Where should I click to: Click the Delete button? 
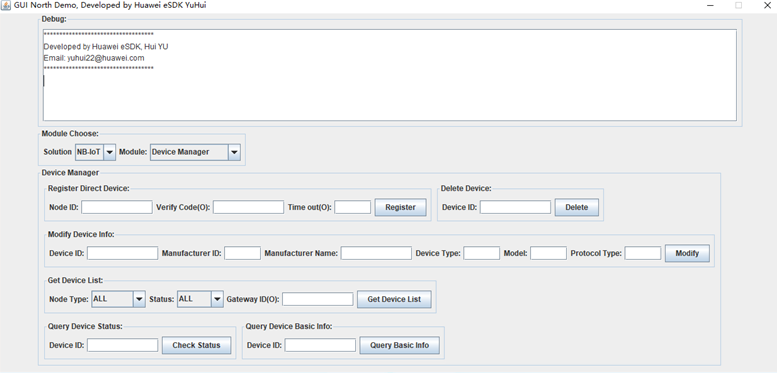coord(576,208)
